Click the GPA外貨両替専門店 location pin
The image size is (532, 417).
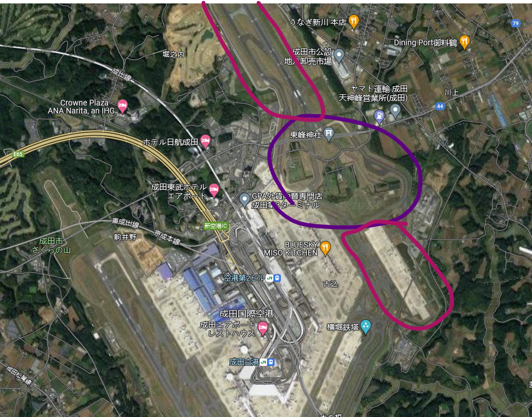point(244,200)
